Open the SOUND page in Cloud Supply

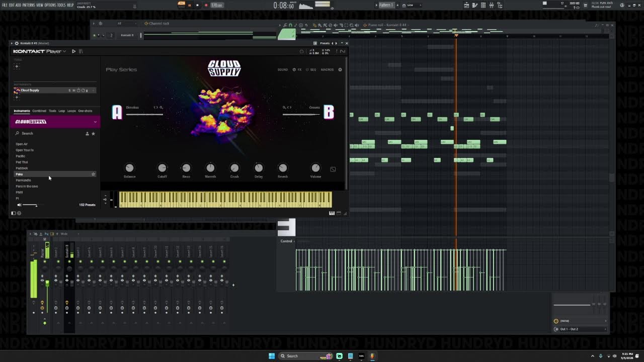click(x=283, y=69)
